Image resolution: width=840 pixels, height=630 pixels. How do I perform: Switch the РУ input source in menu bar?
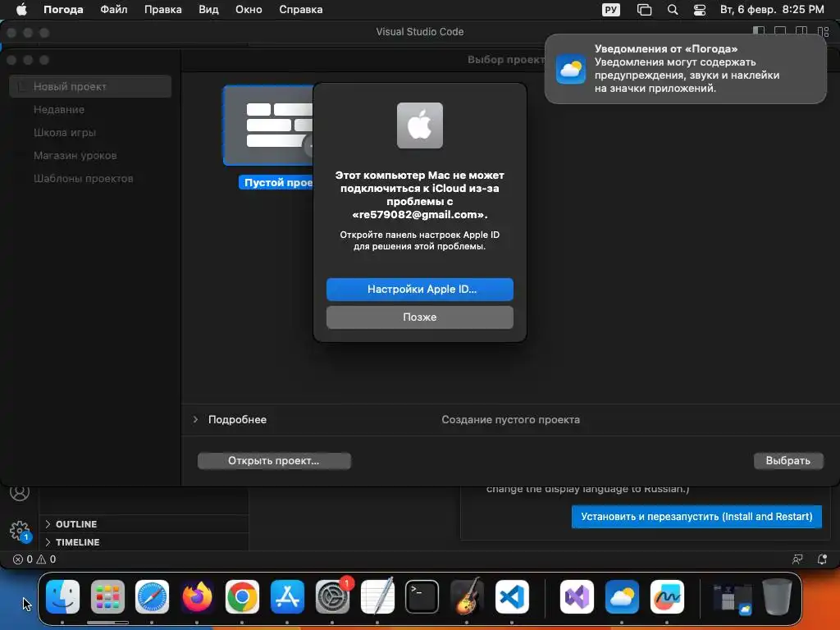point(610,10)
